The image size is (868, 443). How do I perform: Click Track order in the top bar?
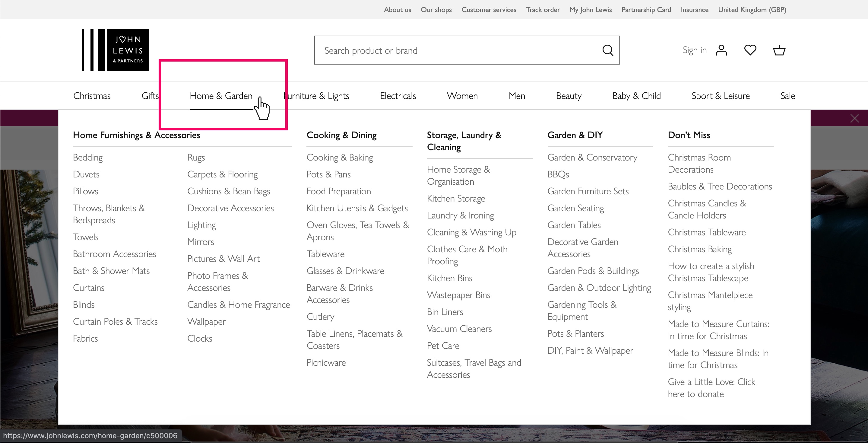pyautogui.click(x=543, y=9)
